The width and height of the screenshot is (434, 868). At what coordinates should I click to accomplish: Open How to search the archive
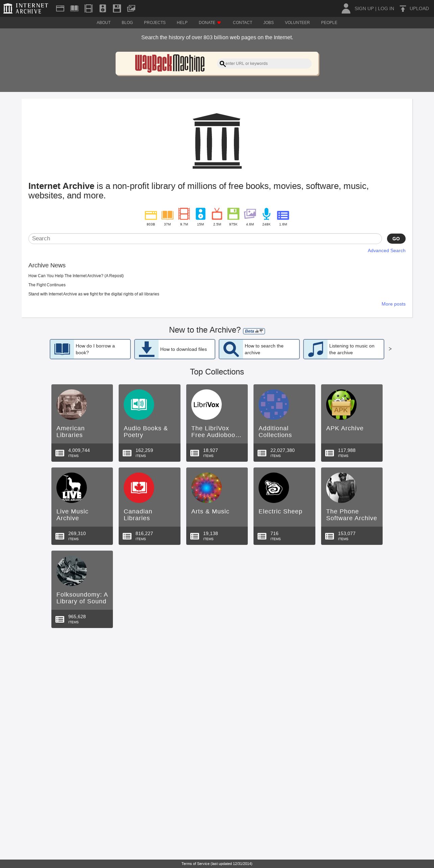(x=259, y=349)
